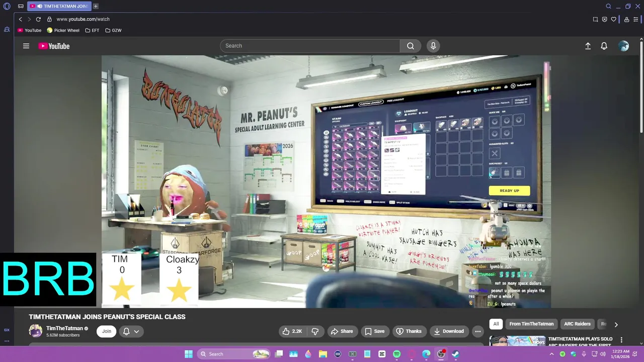Image resolution: width=644 pixels, height=362 pixels.
Task: Click the Thanks button
Action: [x=409, y=331]
